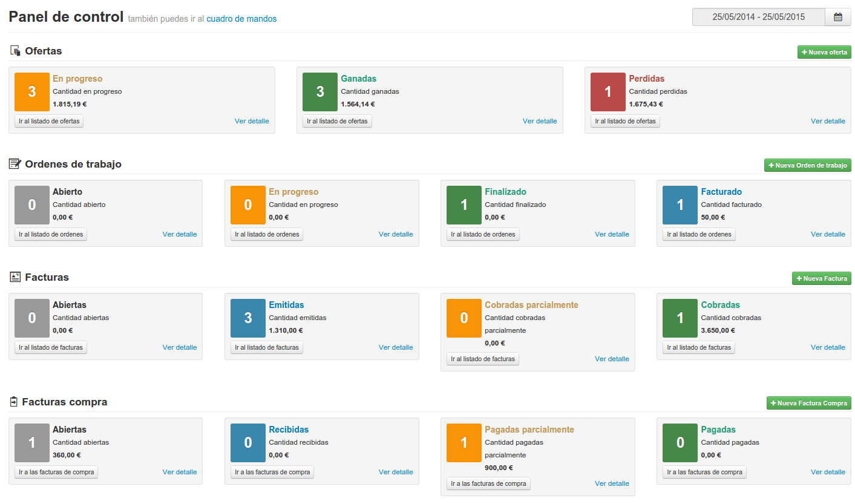Click the gray Facturas Abiertas count tile
Image resolution: width=855 pixels, height=504 pixels.
click(32, 318)
